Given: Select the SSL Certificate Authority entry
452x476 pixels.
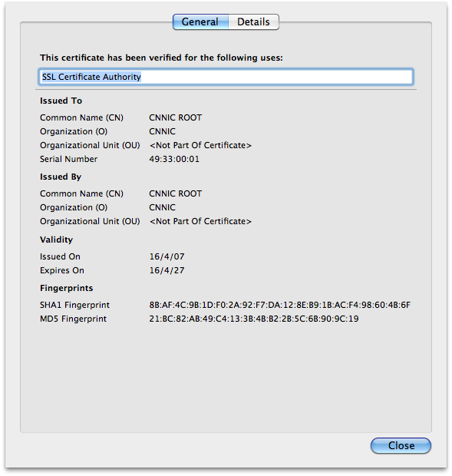Looking at the screenshot, I should pyautogui.click(x=226, y=77).
